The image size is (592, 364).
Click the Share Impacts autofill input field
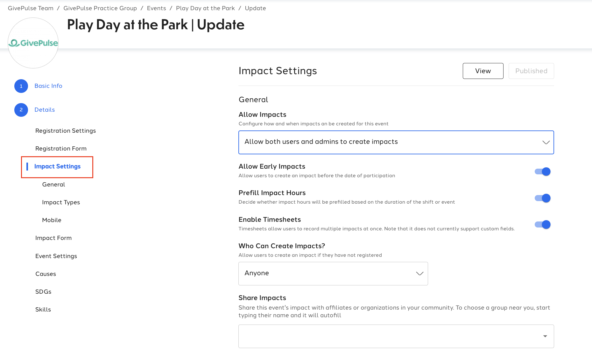point(396,336)
